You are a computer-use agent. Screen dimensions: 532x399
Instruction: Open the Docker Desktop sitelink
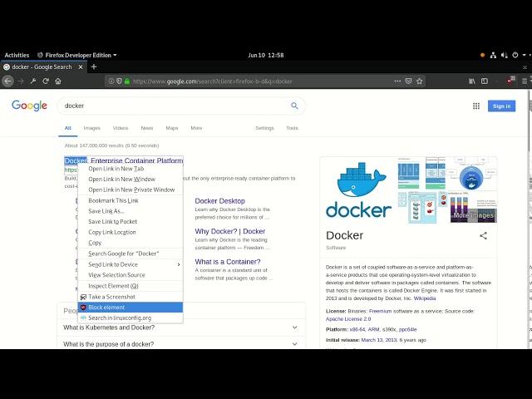219,201
